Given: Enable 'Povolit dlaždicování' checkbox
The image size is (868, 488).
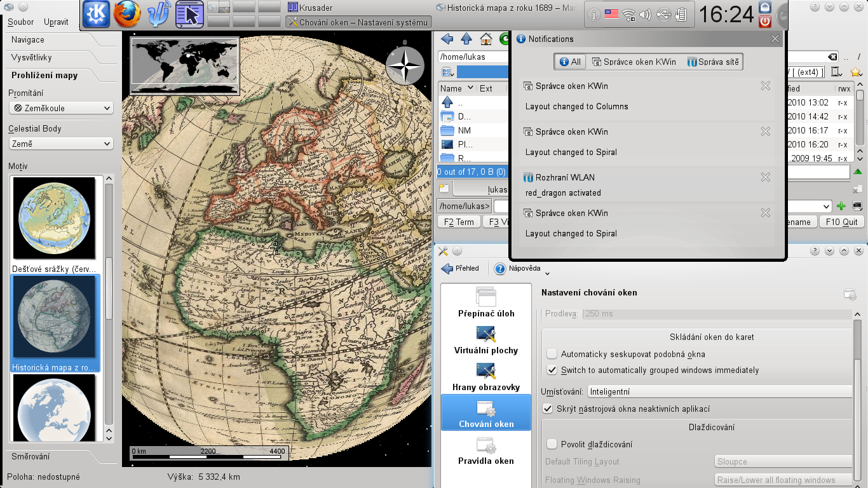Looking at the screenshot, I should tap(552, 444).
